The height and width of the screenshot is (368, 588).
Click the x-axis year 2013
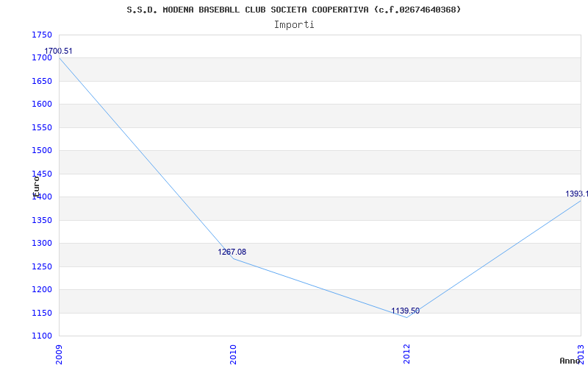[x=581, y=354]
